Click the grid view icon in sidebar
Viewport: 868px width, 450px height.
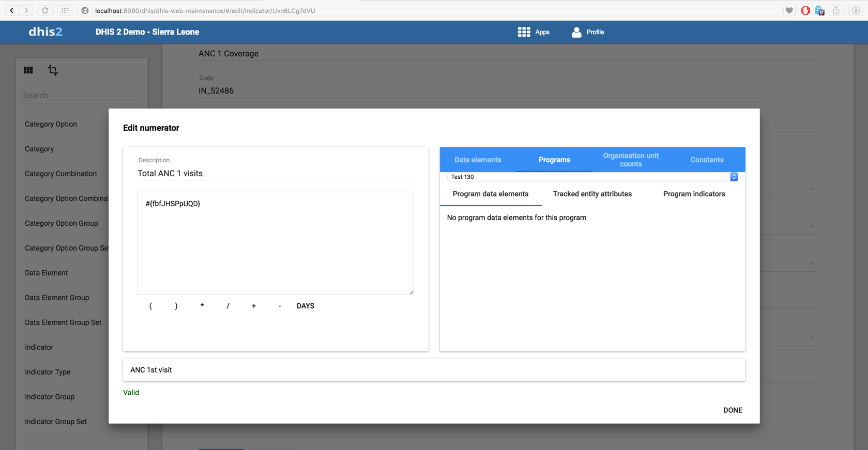click(28, 70)
